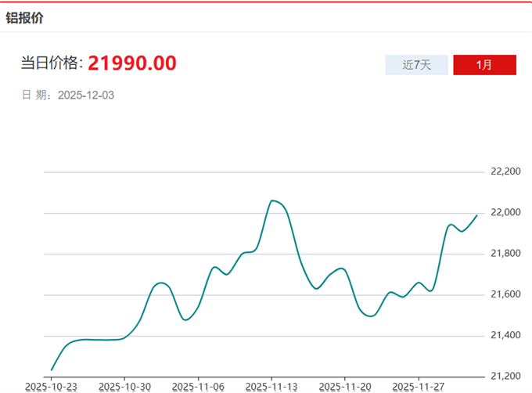Click the rightmost endpoint of the price line
This screenshot has width=532, height=393.
476,215
